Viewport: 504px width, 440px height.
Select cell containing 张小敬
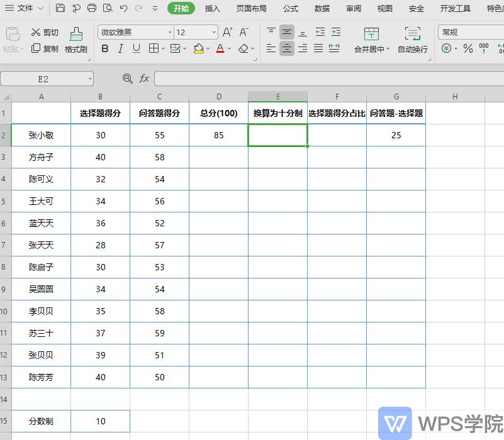(40, 135)
